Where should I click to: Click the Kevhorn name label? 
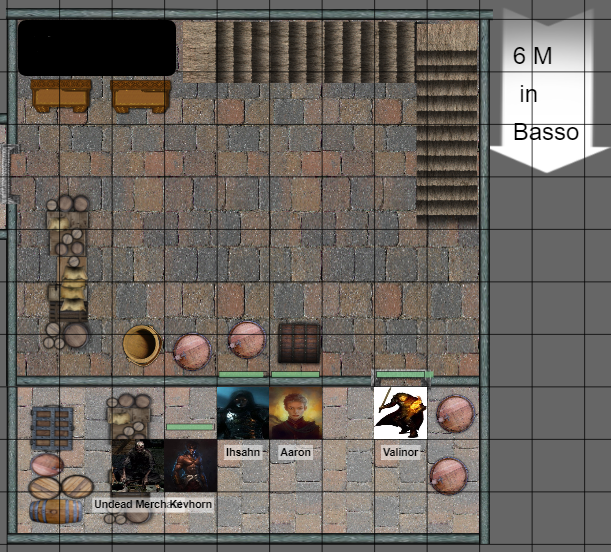click(191, 504)
